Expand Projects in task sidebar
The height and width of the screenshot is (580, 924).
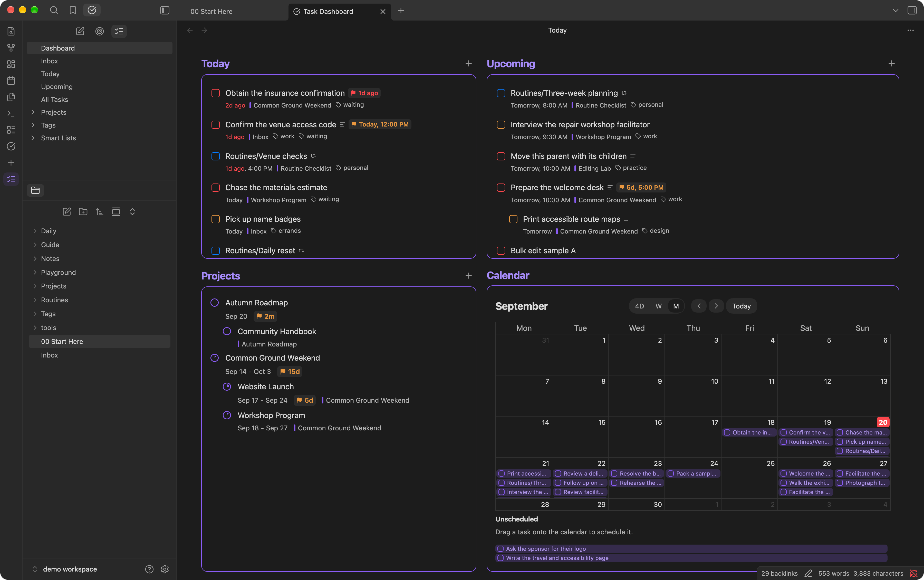point(33,112)
